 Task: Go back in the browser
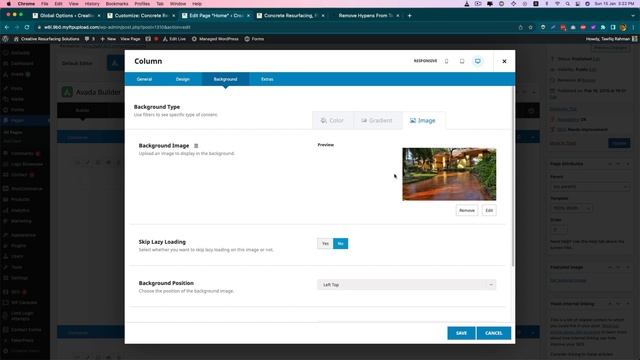(7, 27)
